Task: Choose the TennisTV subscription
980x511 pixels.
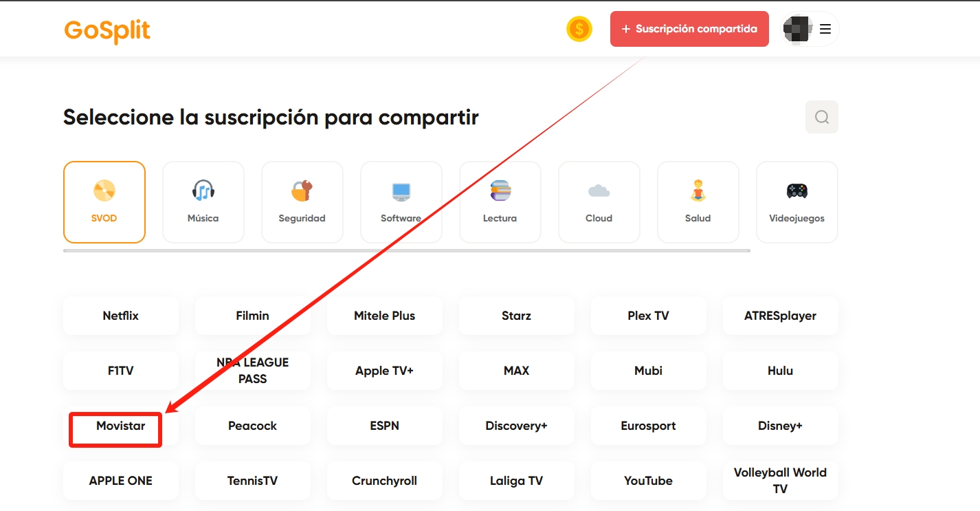Action: tap(253, 481)
